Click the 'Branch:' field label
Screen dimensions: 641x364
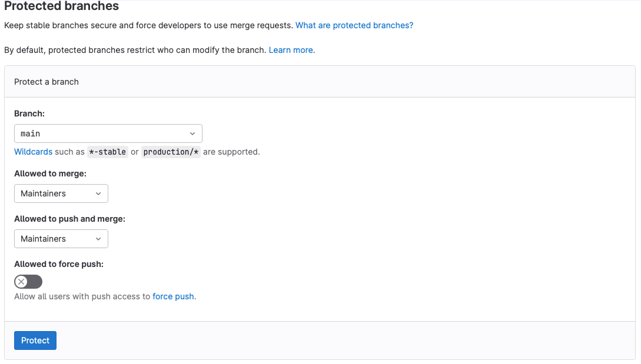(29, 113)
